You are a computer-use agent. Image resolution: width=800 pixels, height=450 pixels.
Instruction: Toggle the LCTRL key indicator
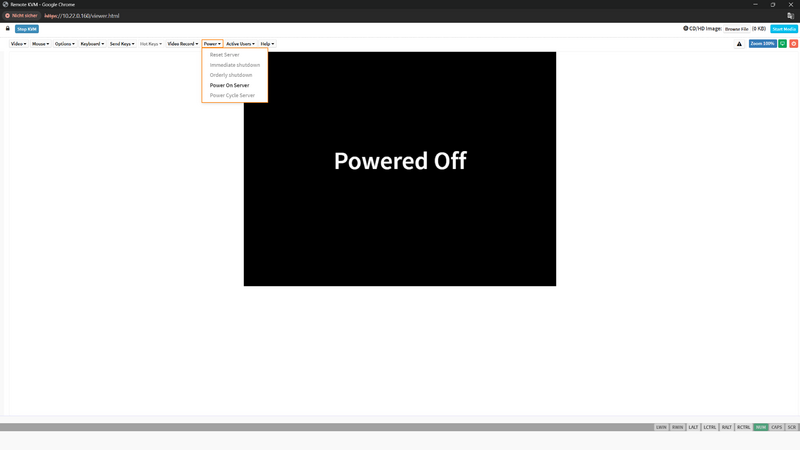(710, 427)
